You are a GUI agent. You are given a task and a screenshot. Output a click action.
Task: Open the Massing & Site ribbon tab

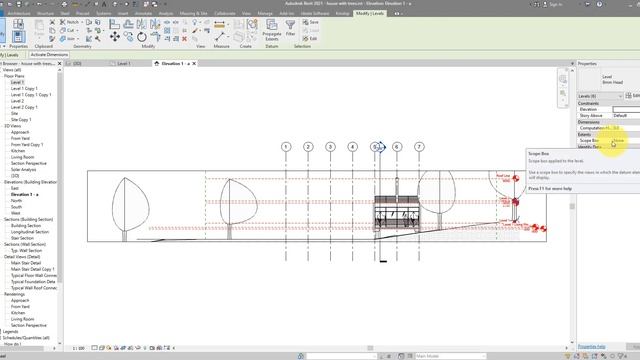coord(193,13)
